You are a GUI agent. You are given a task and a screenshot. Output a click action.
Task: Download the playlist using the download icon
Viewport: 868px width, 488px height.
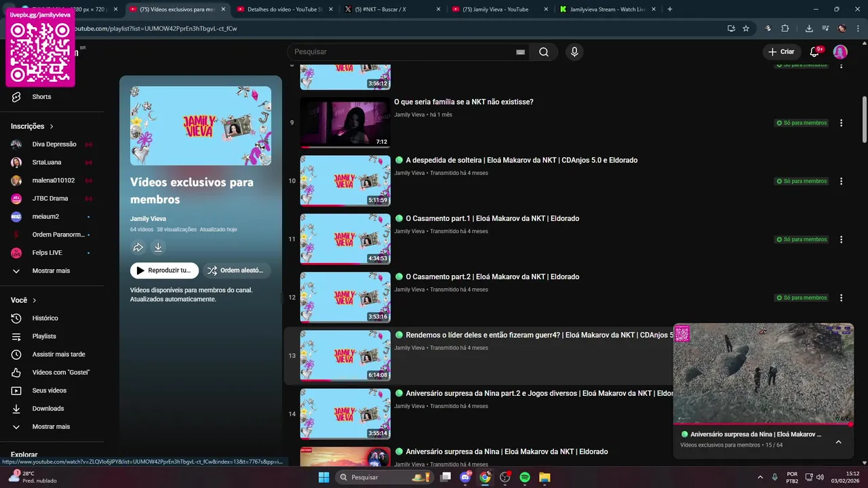pos(158,247)
